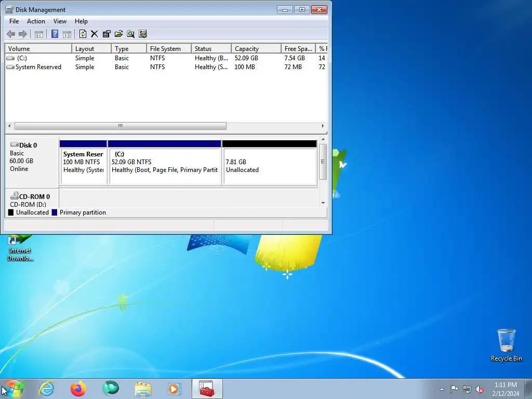Viewport: 532px width, 399px height.
Task: Click the 7.54 GB free space cell
Action: pos(295,58)
